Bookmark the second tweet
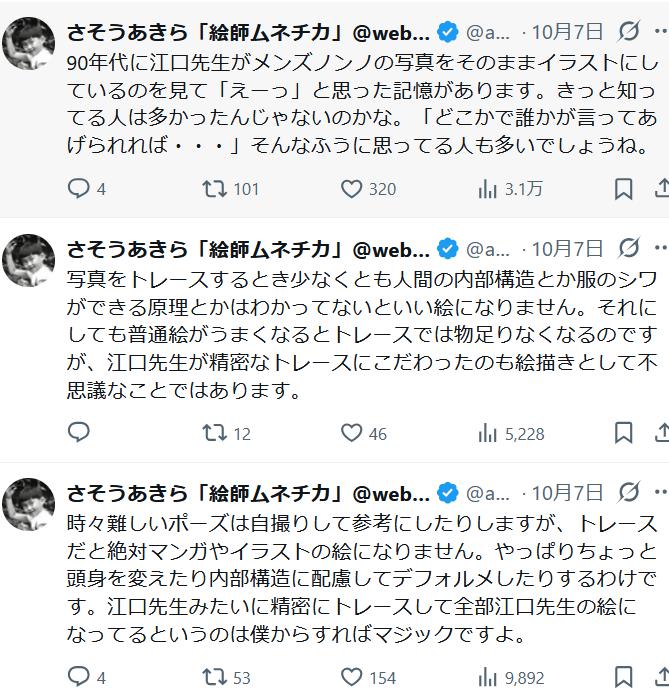This screenshot has height=696, width=669. click(623, 432)
